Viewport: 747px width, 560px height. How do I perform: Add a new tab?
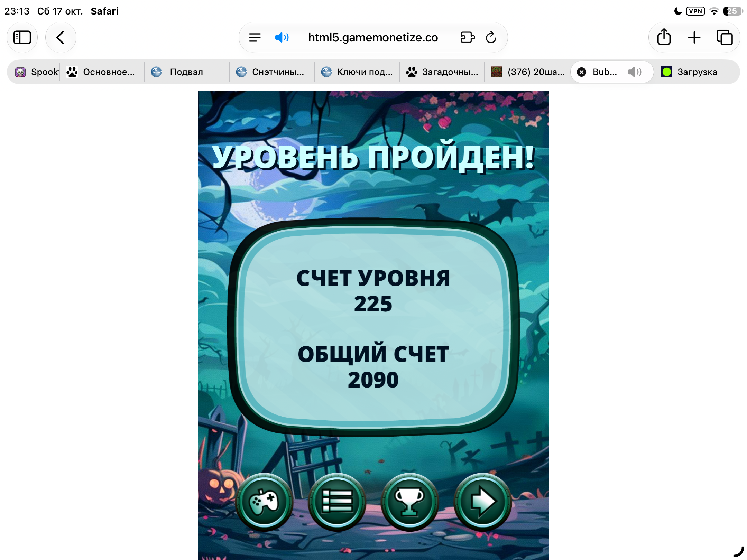pyautogui.click(x=694, y=37)
